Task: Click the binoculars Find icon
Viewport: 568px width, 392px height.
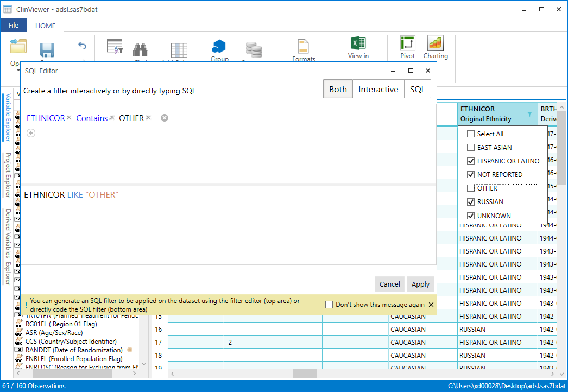Action: click(x=141, y=50)
